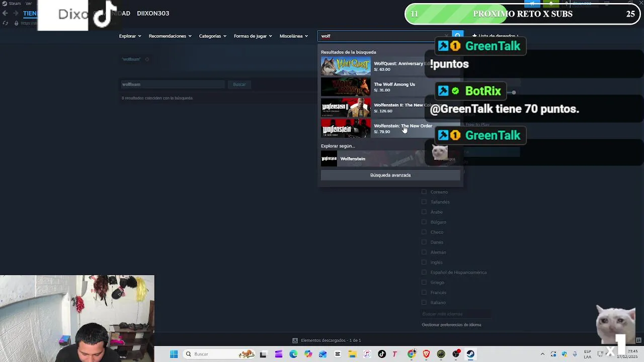Screen dimensions: 644x362
Task: Open the downloads icon in bottom bar
Action: [x=295, y=340]
